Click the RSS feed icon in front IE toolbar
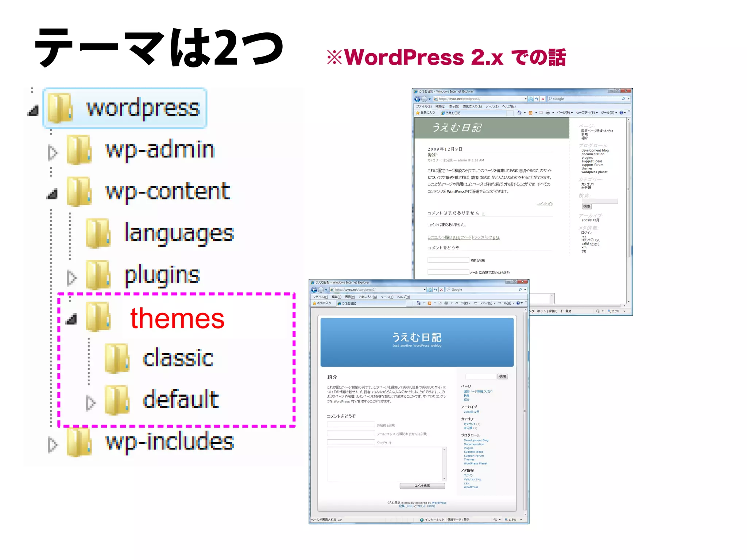The image size is (747, 560). pyautogui.click(x=429, y=303)
